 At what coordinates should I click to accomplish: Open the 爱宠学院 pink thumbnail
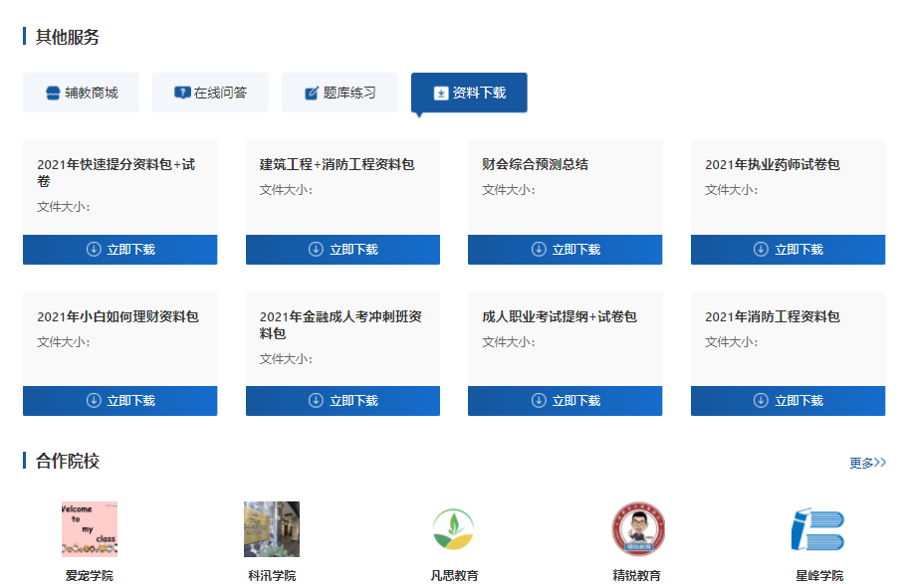[x=90, y=529]
